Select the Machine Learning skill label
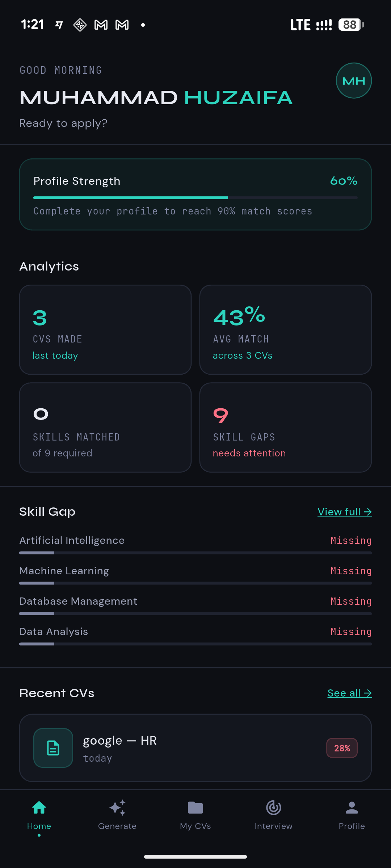Viewport: 391px width, 868px height. coord(64,571)
